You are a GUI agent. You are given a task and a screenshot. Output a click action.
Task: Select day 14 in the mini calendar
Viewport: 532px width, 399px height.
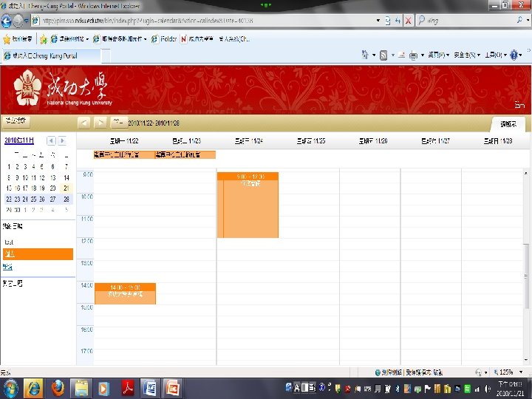[x=66, y=177]
